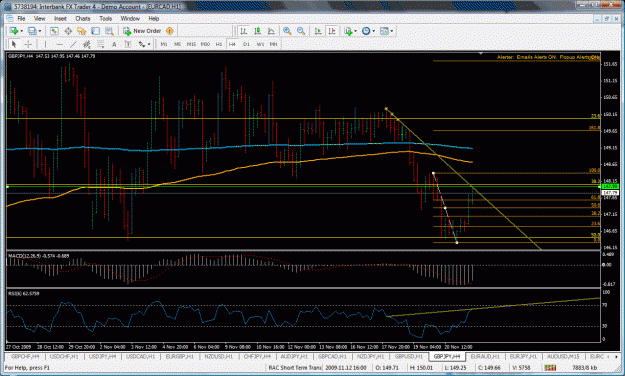
Task: Expand the Profiles dropdown arrow
Action: pos(40,31)
